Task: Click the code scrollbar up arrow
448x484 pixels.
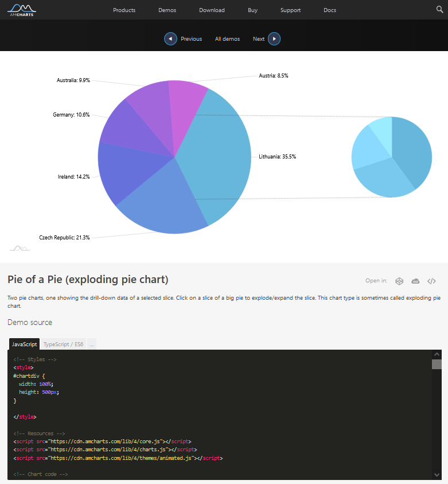Action: (x=437, y=354)
